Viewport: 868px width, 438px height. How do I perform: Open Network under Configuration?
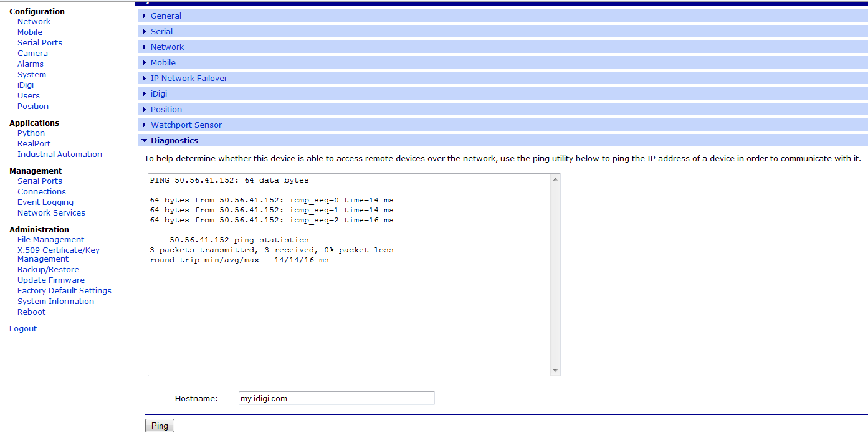[x=34, y=21]
